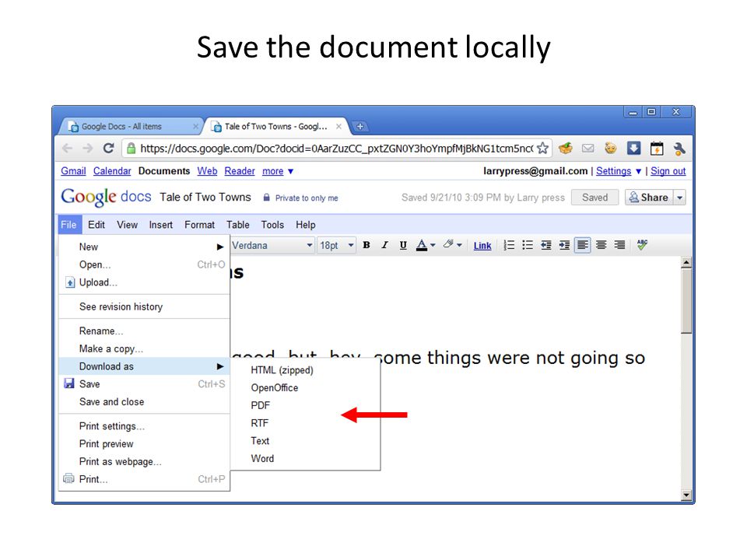Follow the Gmail link
The image size is (747, 560).
73,171
